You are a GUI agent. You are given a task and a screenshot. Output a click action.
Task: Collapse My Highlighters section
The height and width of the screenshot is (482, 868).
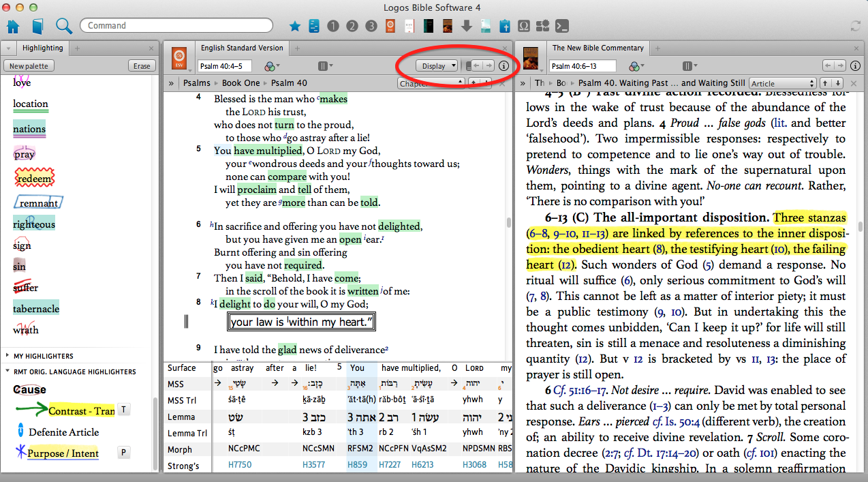click(7, 355)
